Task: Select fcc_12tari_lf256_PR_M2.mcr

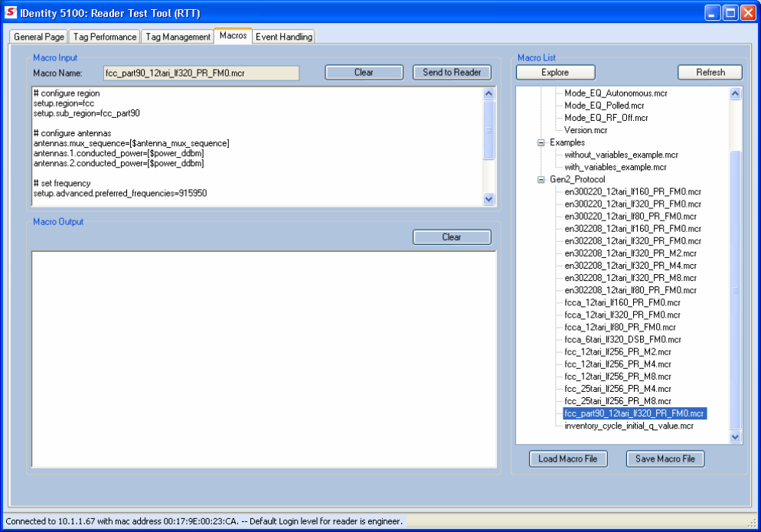Action: pos(618,352)
